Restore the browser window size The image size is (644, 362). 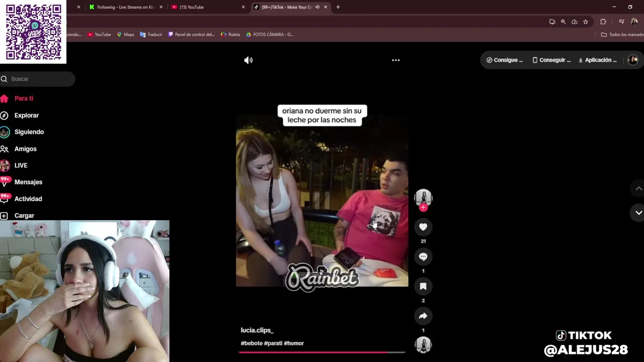(x=630, y=7)
